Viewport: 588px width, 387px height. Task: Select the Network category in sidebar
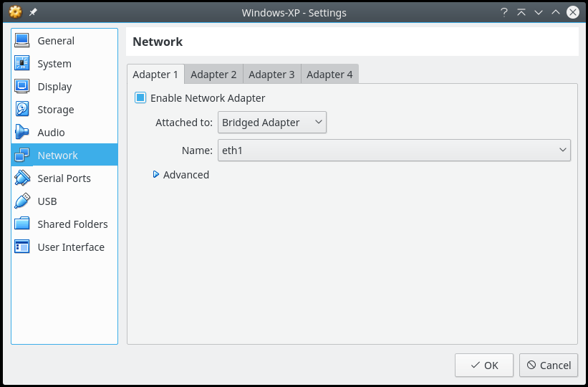57,156
